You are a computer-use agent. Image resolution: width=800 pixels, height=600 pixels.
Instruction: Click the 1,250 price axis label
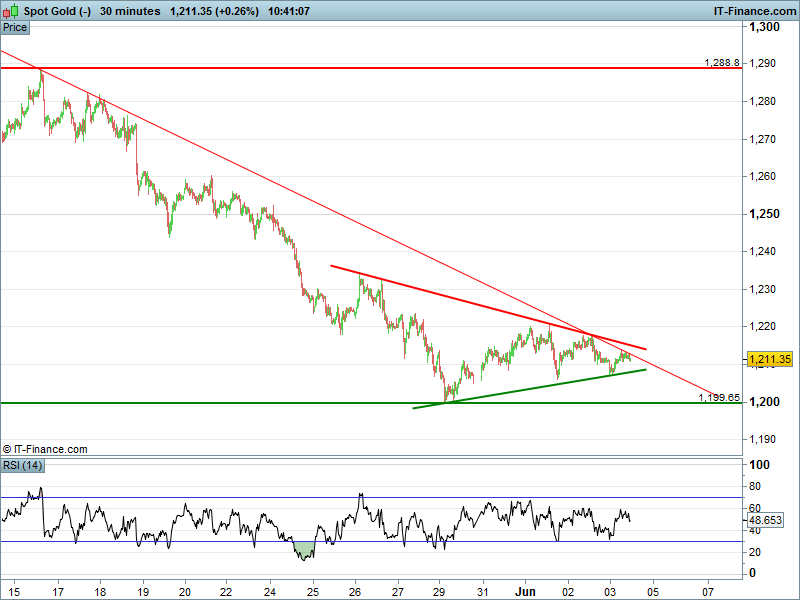pos(764,214)
